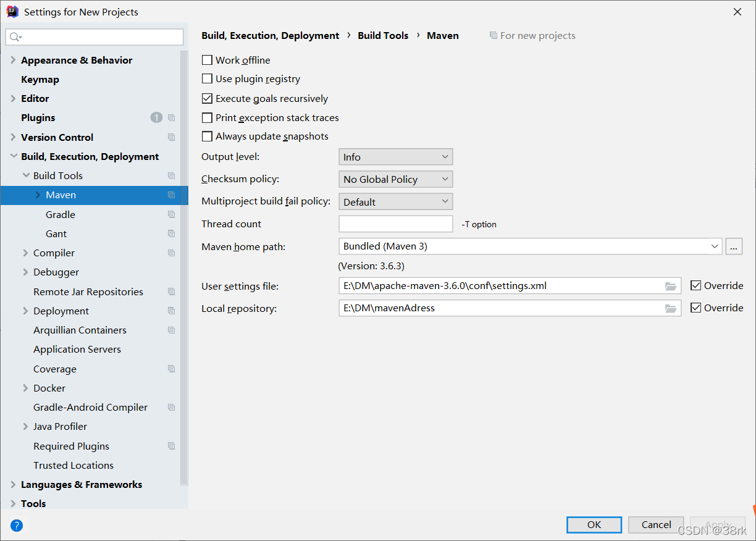Viewport: 756px width, 541px height.
Task: Expand the Languages & Frameworks node
Action: [x=14, y=484]
